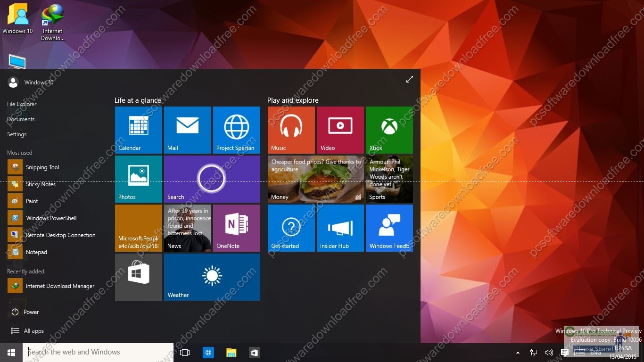Open the Photos tile
The height and width of the screenshot is (362, 644).
139,179
